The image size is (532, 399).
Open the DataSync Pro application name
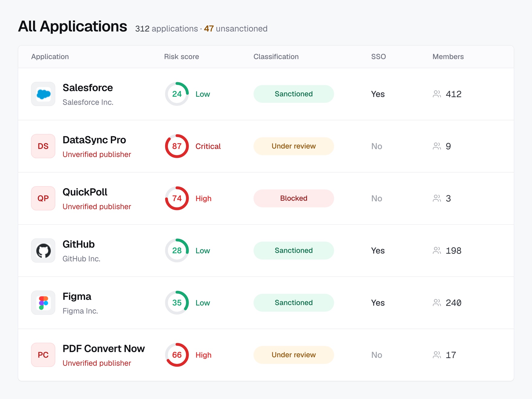point(94,140)
